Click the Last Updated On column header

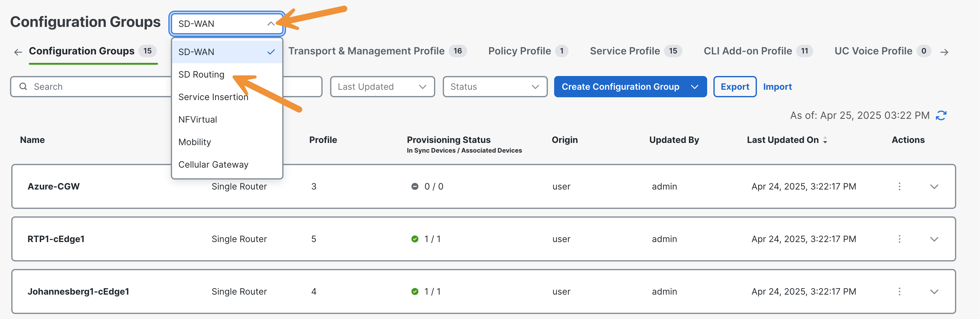coord(783,140)
